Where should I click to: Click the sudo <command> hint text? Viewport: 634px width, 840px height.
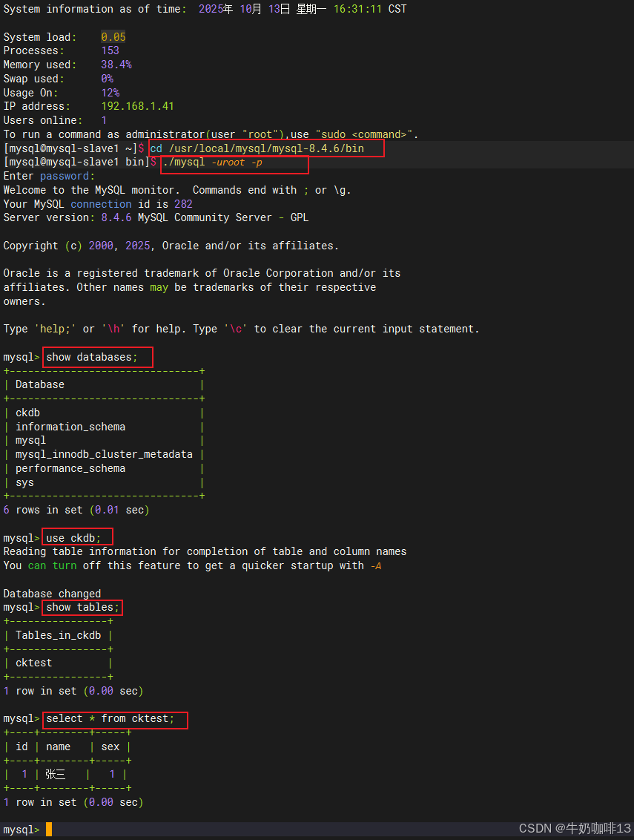click(363, 134)
